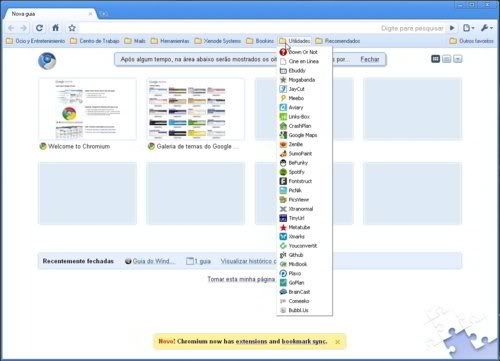Open the new tab plus button
500x361 pixels.
(104, 14)
